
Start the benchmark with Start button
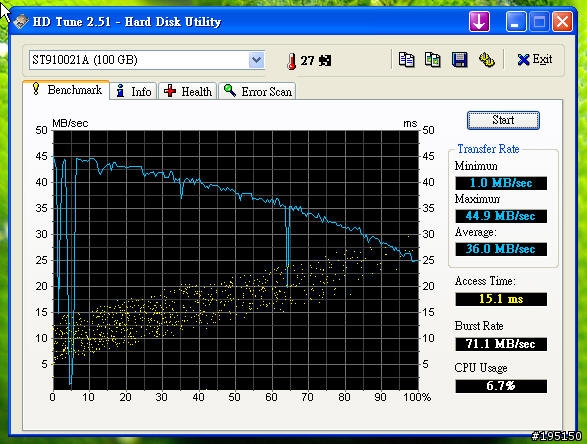click(x=503, y=120)
